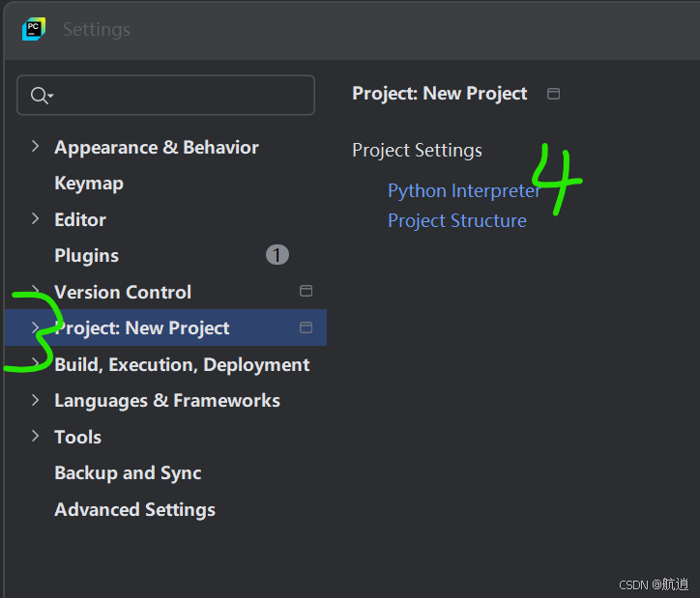Click the icon beside the Project header
Screen dimensions: 700x598
(553, 94)
